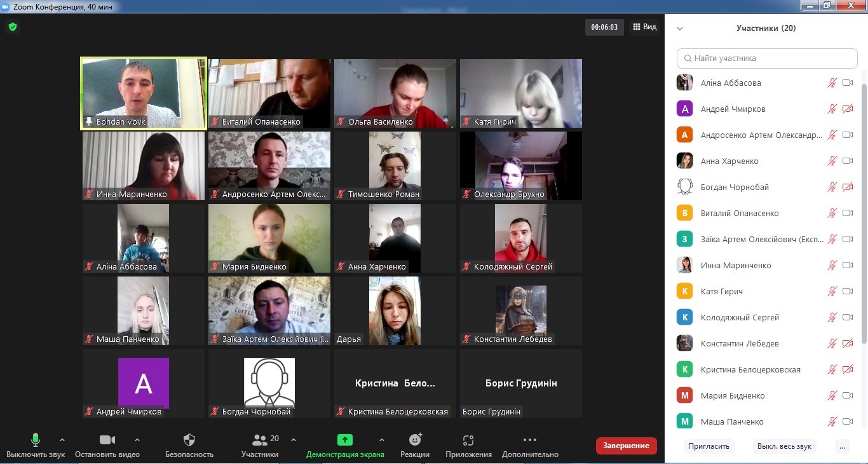
Task: Stop video with Остановить видео
Action: click(x=107, y=440)
